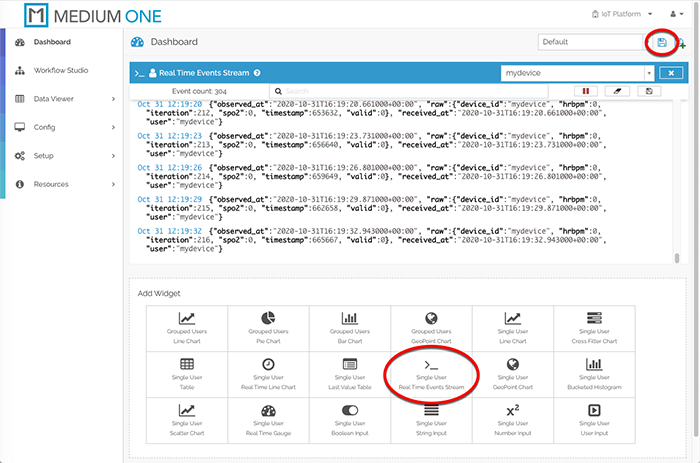700x463 pixels.
Task: Open Workflow Studio from the sidebar
Action: point(60,71)
